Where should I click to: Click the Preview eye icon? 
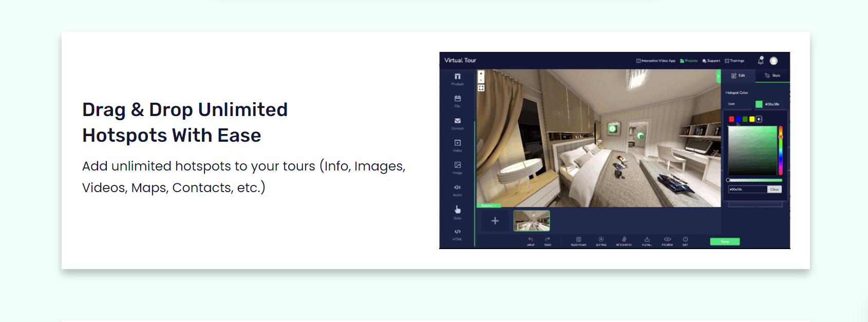click(667, 240)
